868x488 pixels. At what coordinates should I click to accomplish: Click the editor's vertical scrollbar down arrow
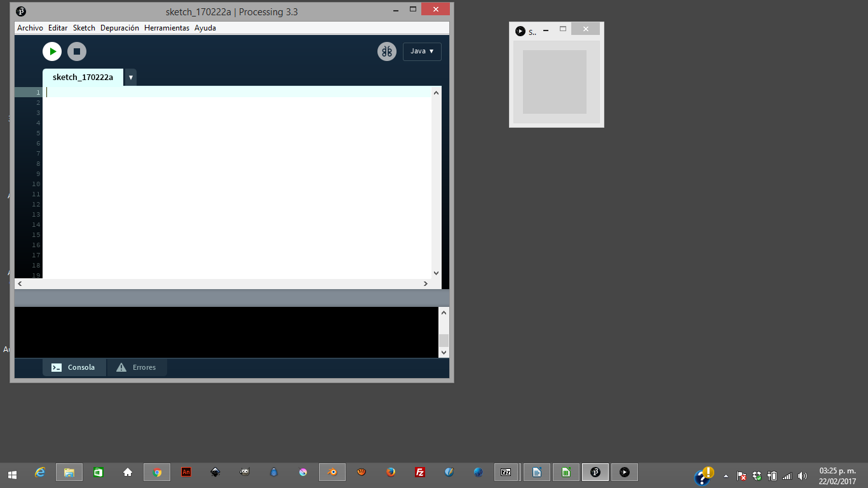click(436, 273)
